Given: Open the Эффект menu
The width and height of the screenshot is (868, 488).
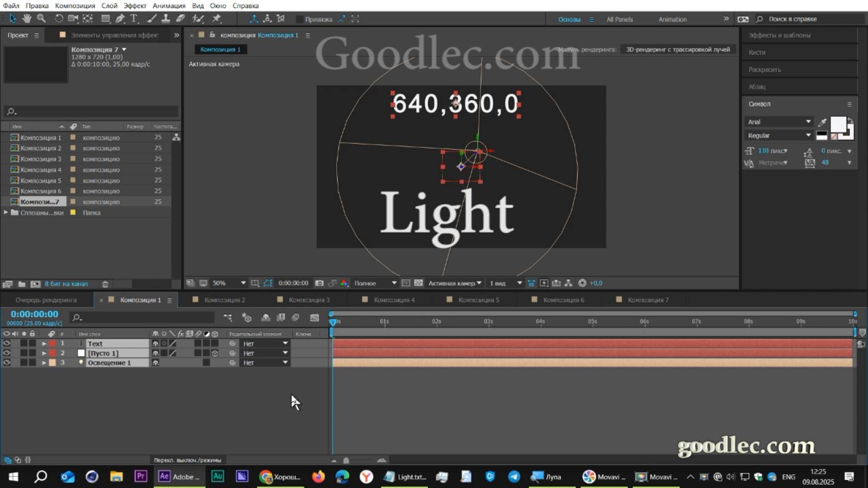Looking at the screenshot, I should [135, 5].
